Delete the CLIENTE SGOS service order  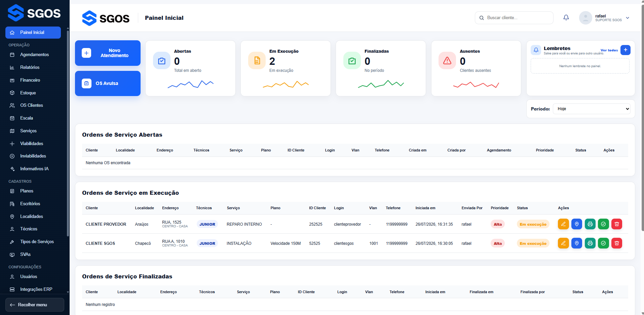[617, 243]
